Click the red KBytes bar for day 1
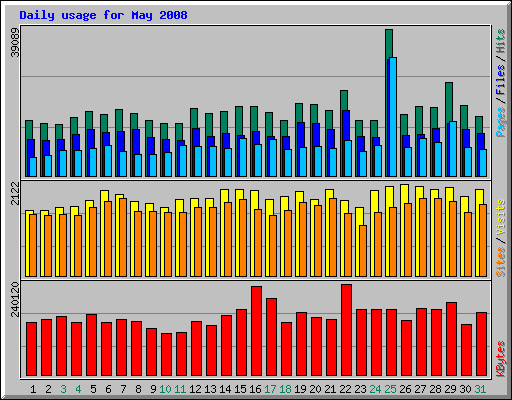The height and width of the screenshot is (400, 512). coord(31,349)
